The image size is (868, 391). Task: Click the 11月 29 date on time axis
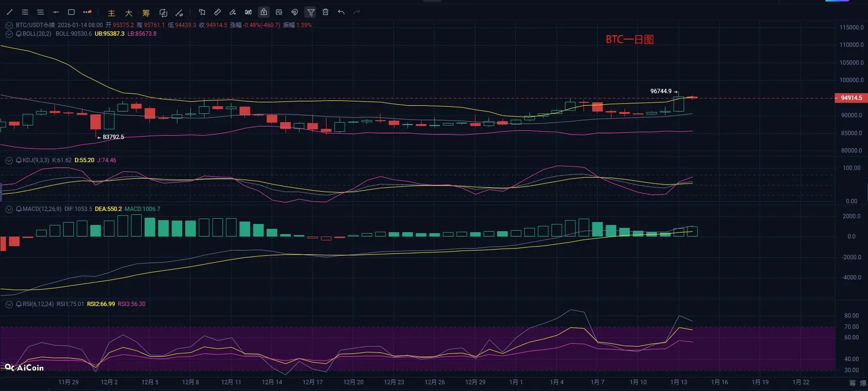point(68,382)
